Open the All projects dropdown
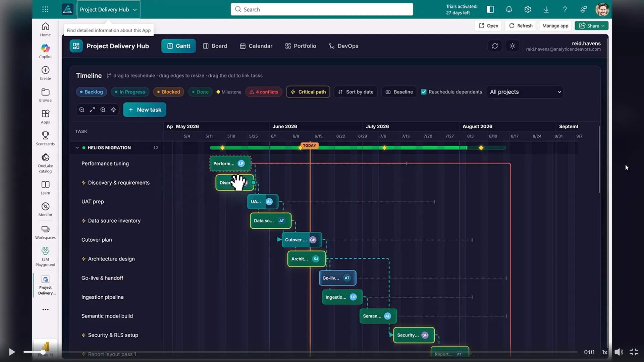Viewport: 644px width, 362px height. (525, 92)
